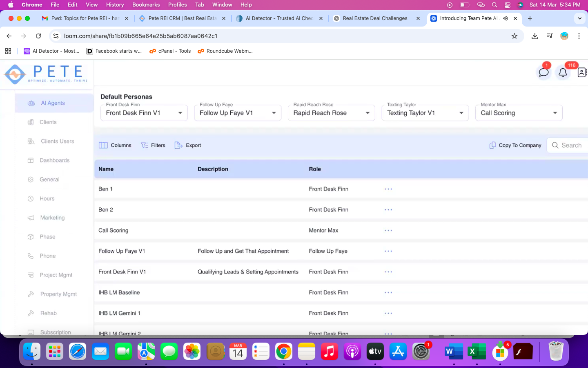The height and width of the screenshot is (368, 588).
Task: Open row options for Call Scoring agent
Action: point(388,231)
